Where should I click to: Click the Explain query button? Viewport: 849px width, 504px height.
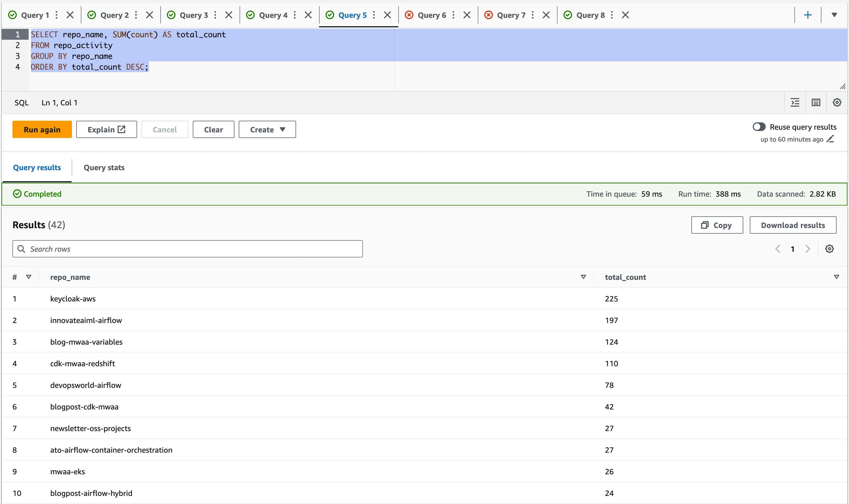[x=106, y=129]
